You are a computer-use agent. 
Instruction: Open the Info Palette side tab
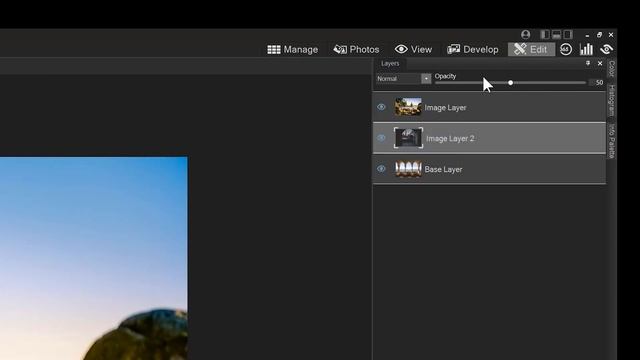[611, 141]
